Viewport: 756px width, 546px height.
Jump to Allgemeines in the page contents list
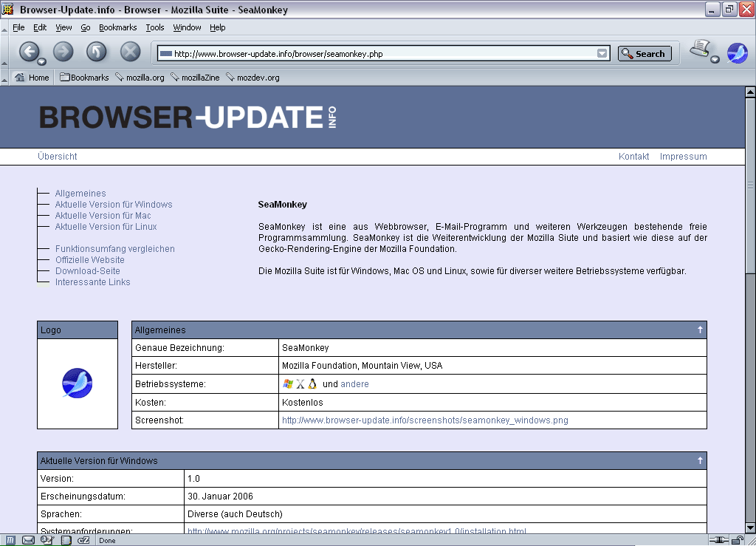click(x=80, y=194)
